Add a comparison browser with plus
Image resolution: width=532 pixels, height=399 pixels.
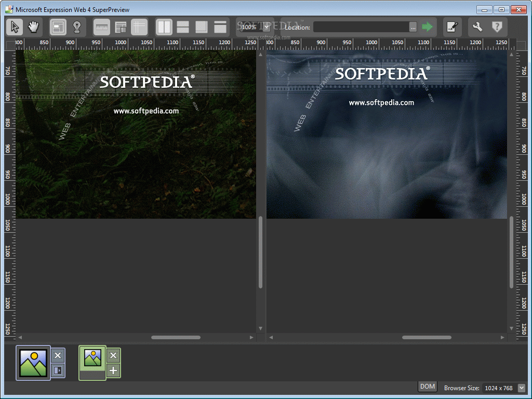(x=113, y=370)
